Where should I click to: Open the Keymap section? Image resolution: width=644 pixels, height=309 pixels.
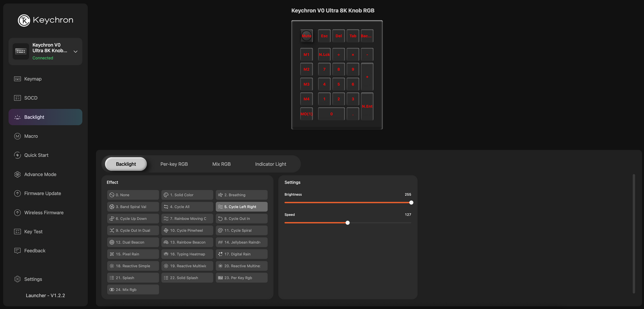(32, 79)
